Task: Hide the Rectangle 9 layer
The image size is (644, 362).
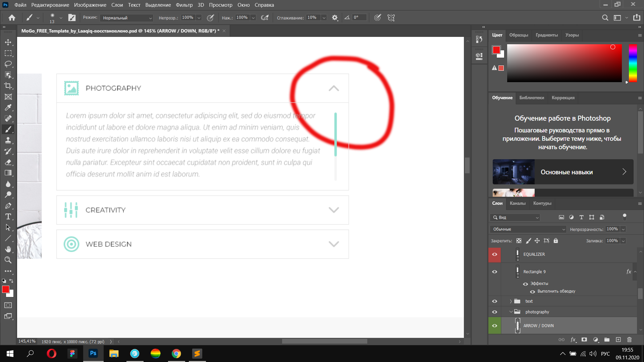Action: [x=494, y=272]
